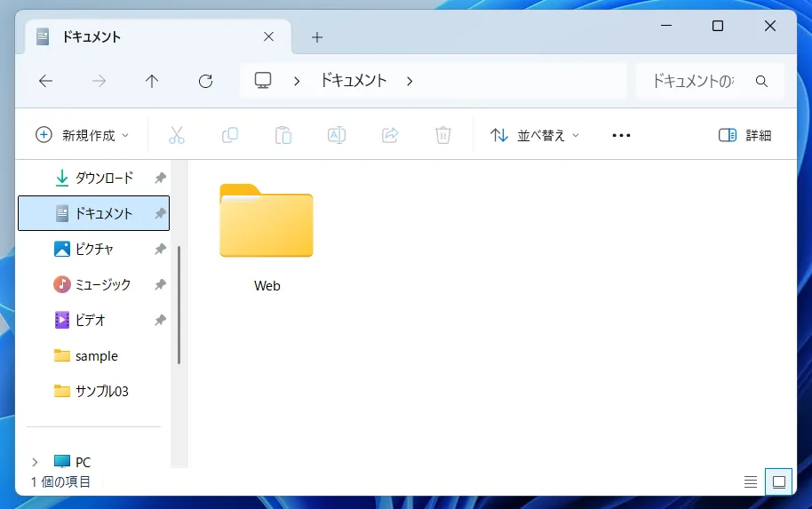Click the pin icon beside ミュージック
This screenshot has width=812, height=509.
pyautogui.click(x=160, y=284)
